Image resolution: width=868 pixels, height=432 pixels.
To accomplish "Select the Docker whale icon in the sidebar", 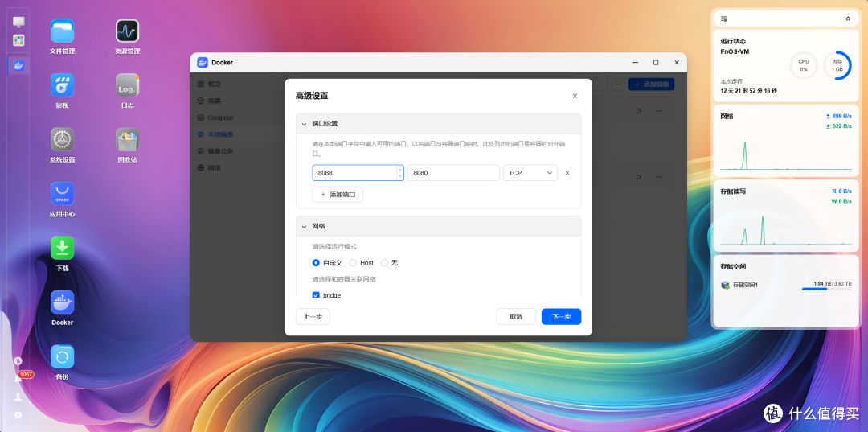I will point(18,65).
